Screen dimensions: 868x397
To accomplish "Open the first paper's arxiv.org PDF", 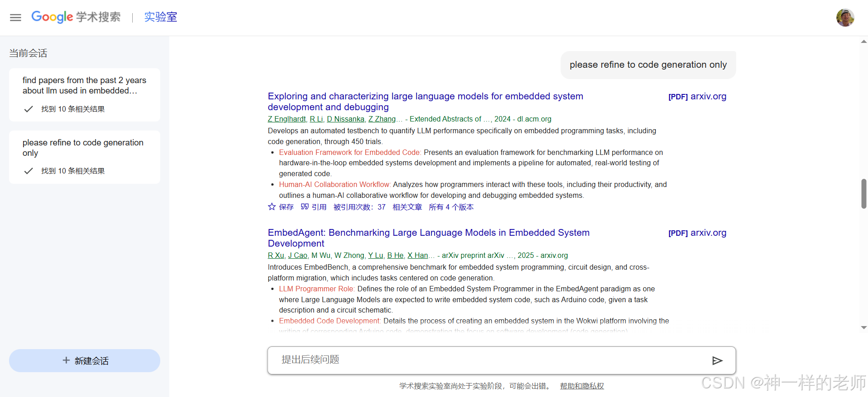I will 697,96.
